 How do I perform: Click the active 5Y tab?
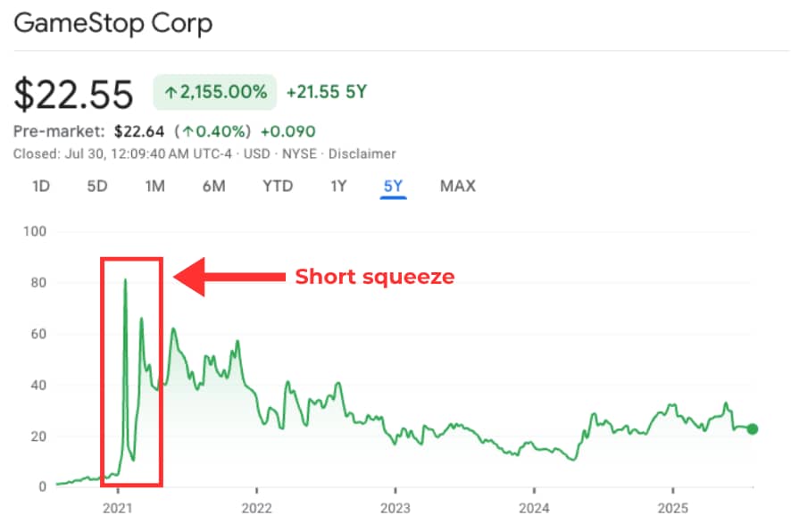tap(393, 187)
